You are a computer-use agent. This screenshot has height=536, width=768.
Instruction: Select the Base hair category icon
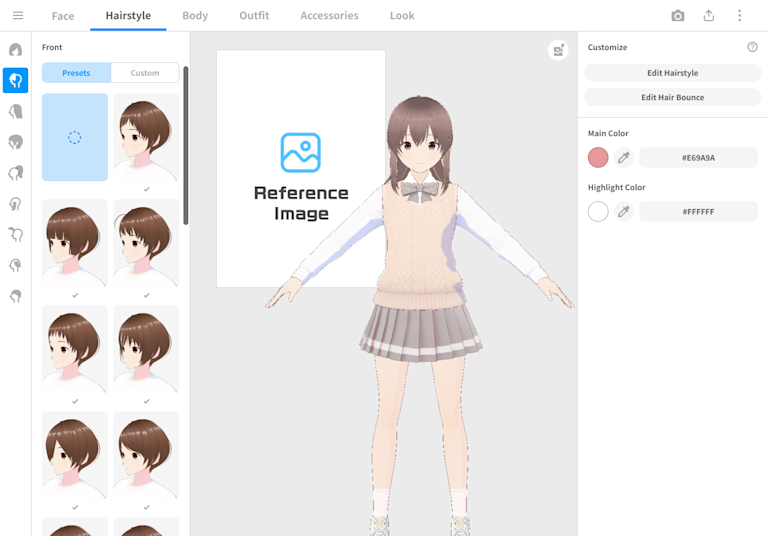tap(16, 296)
